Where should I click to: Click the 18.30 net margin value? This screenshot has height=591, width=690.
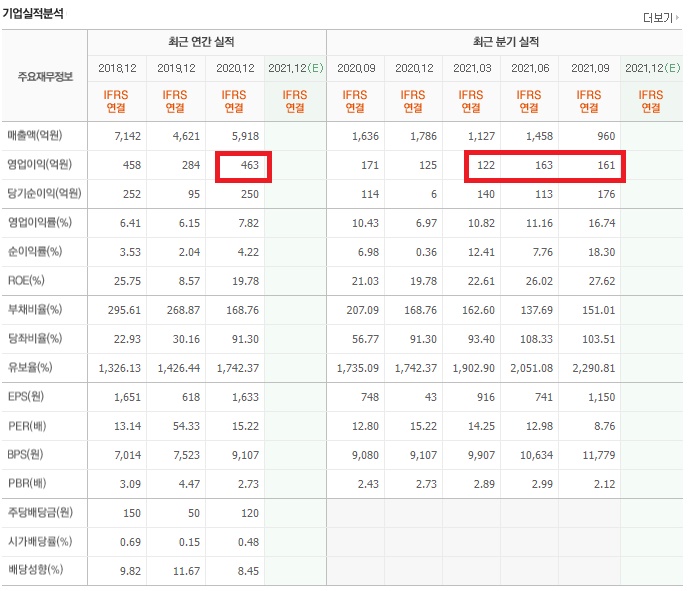click(x=602, y=253)
